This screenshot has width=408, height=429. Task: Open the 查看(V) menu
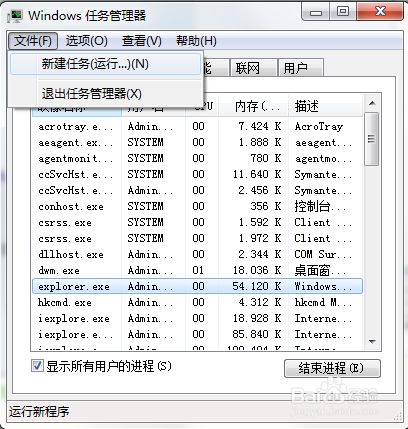141,41
